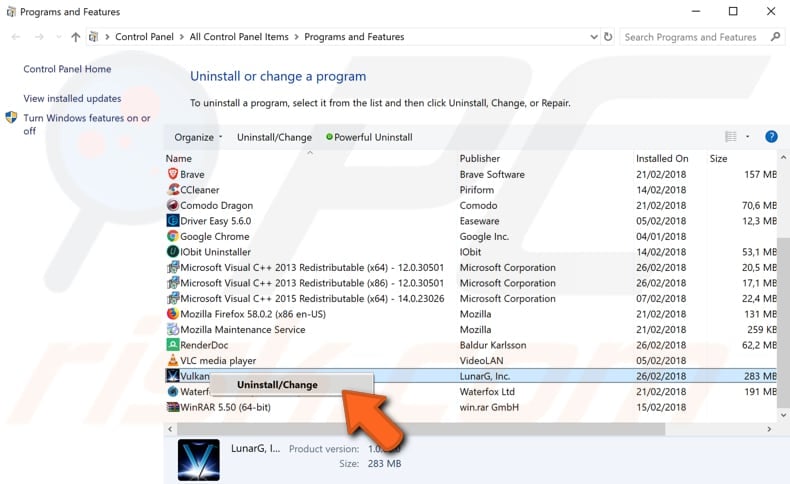Click the CCleaner program icon
This screenshot has height=484, width=790.
(x=173, y=190)
